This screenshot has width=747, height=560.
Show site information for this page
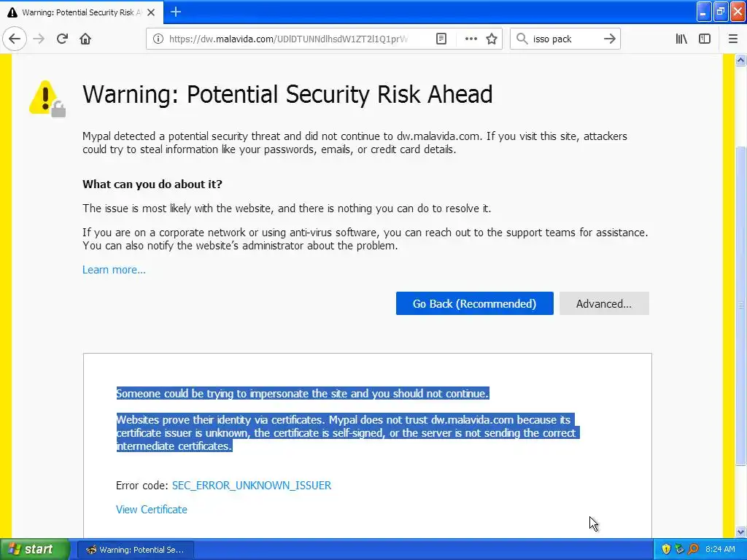(x=158, y=39)
